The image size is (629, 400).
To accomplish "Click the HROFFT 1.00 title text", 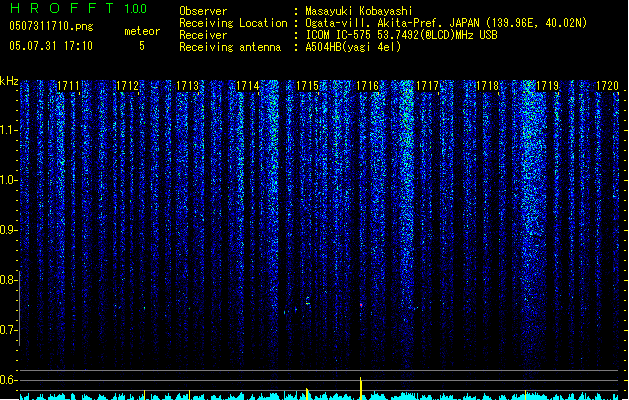I will pyautogui.click(x=79, y=8).
